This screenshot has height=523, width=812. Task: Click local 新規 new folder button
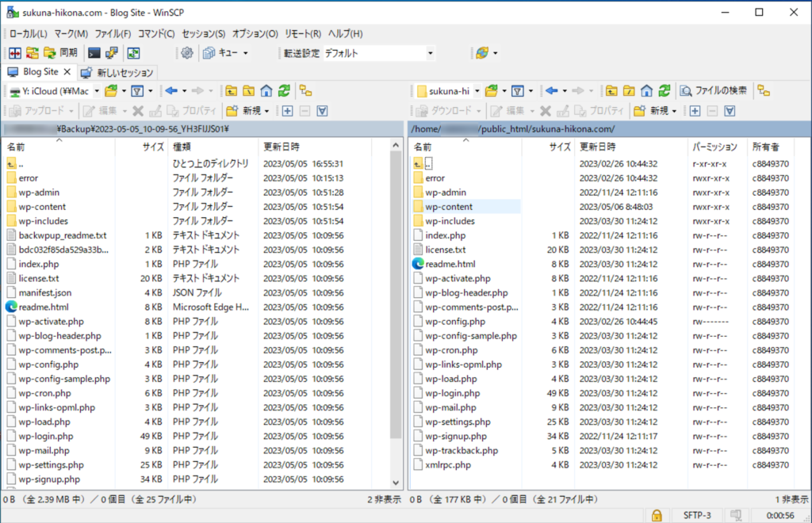point(243,111)
